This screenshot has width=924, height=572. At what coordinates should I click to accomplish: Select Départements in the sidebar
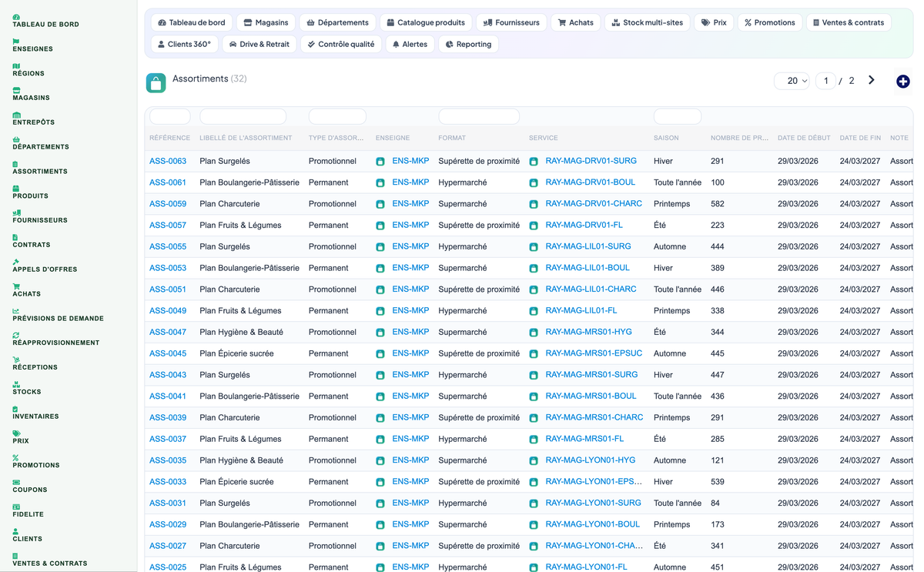pos(41,143)
